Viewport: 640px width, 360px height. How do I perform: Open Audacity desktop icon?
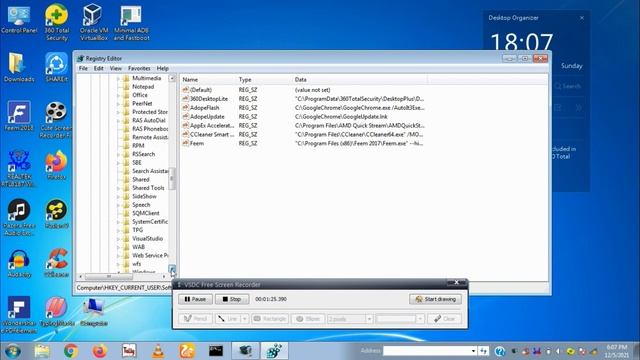tap(19, 264)
